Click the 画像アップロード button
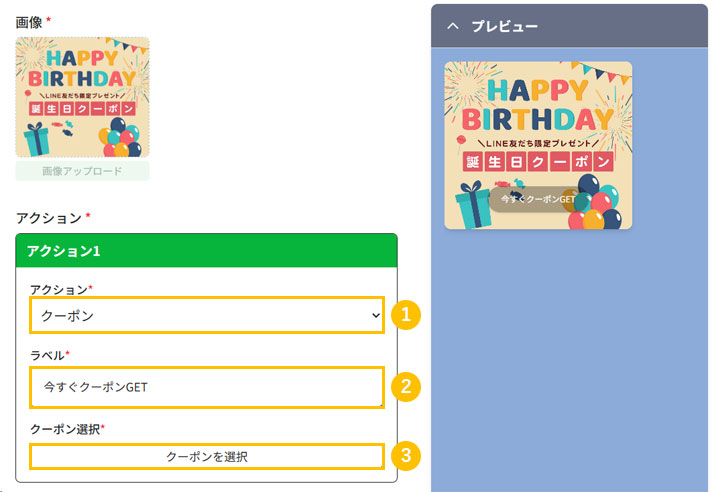The height and width of the screenshot is (492, 715). tap(82, 171)
